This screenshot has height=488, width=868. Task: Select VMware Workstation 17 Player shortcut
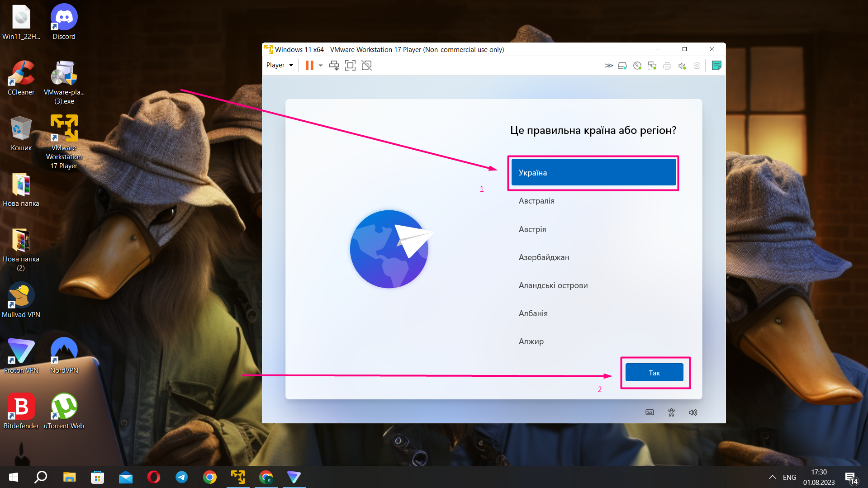(x=64, y=142)
